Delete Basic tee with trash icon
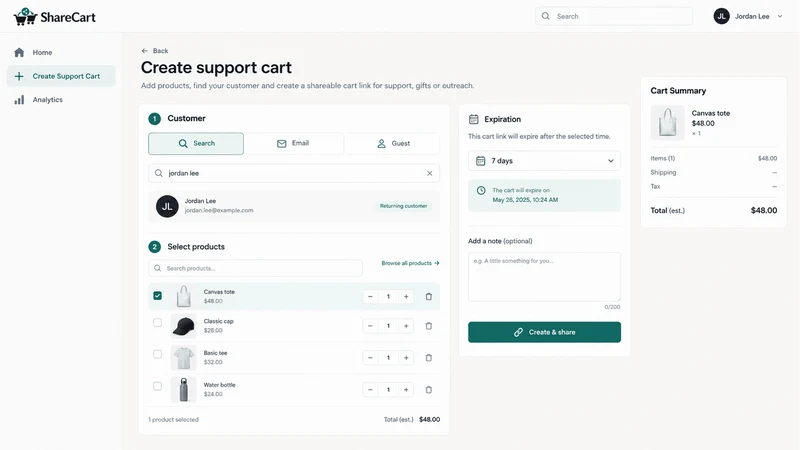This screenshot has width=800, height=450. click(429, 358)
